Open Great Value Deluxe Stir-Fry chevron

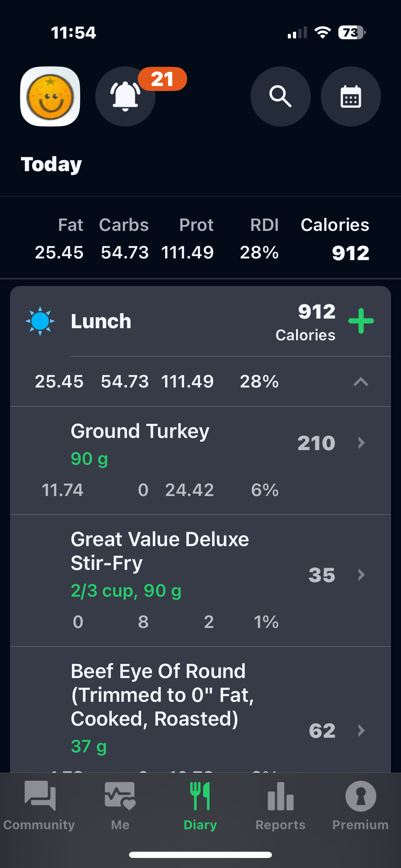361,575
